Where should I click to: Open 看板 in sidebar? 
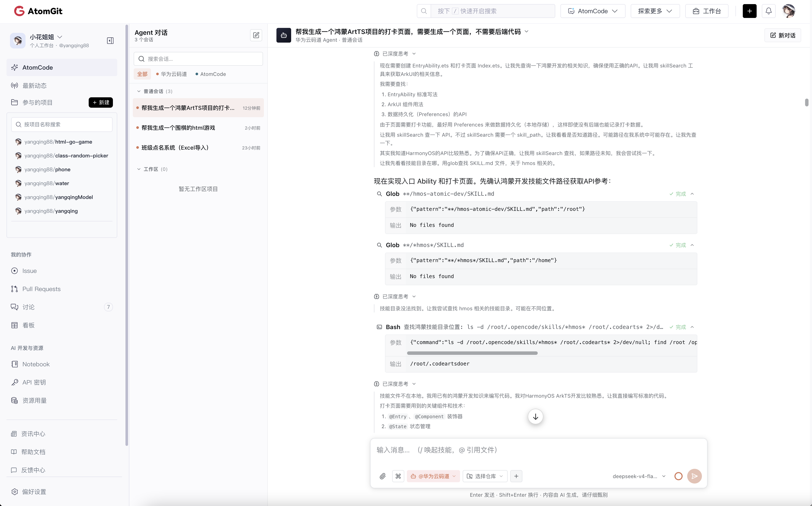tap(62, 325)
